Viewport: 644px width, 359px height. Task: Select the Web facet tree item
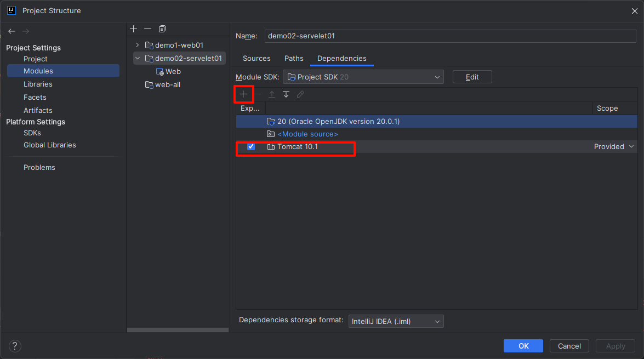(x=173, y=71)
